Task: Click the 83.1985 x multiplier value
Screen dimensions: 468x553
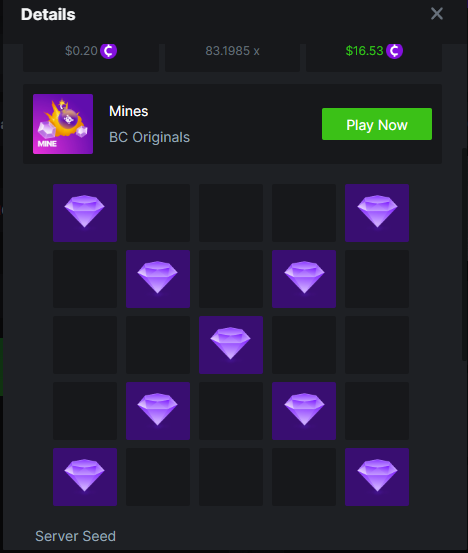Action: [232, 51]
